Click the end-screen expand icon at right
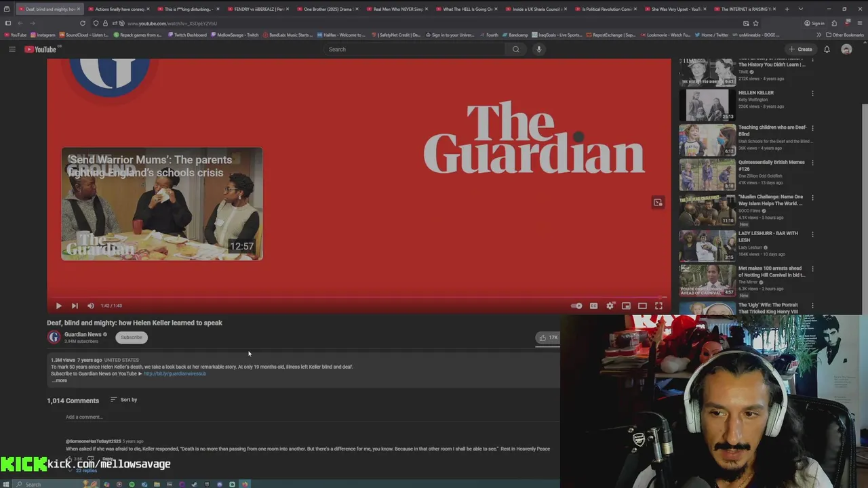This screenshot has width=868, height=488. tap(658, 203)
